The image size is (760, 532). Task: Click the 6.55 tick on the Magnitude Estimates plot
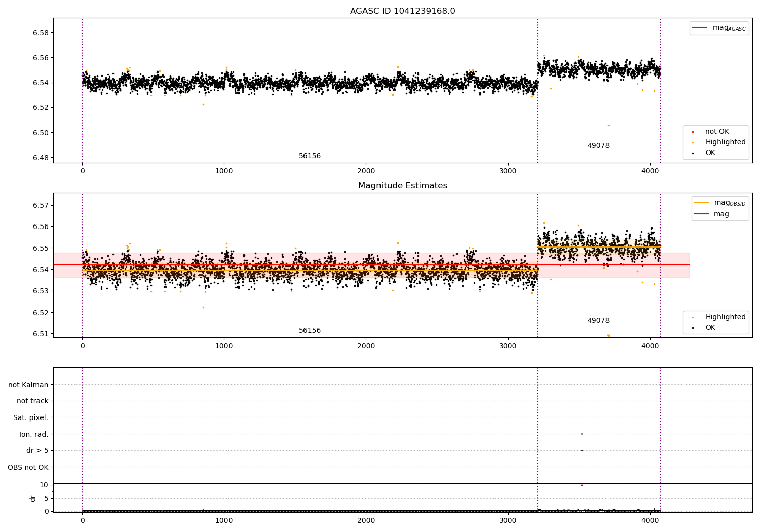[40, 248]
